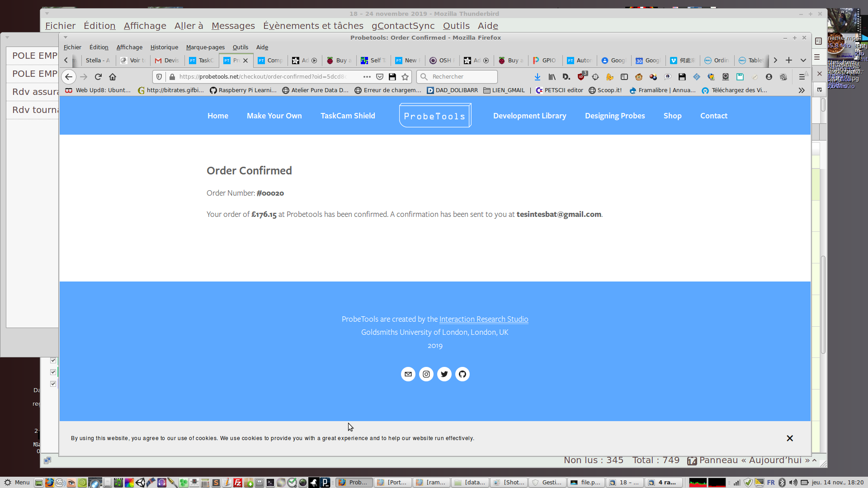868x488 pixels.
Task: Bookmark this page with star icon
Action: [405, 77]
